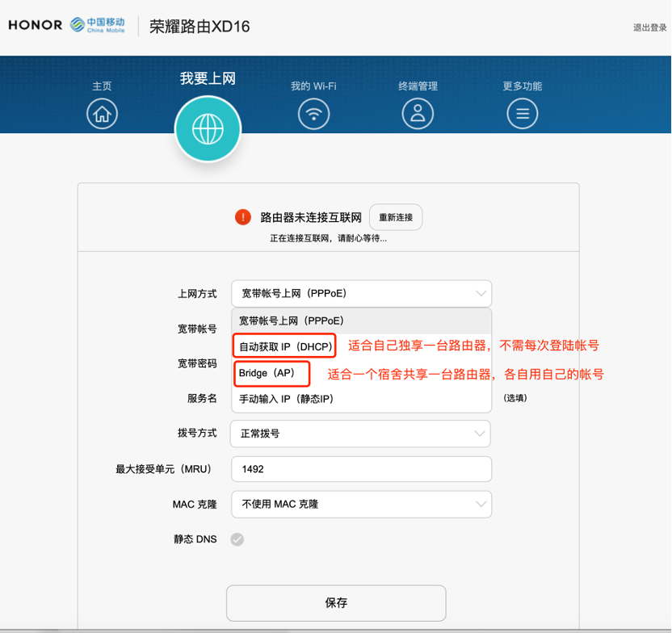Expand the 上网方式 dropdown
672x633 pixels.
tap(361, 293)
